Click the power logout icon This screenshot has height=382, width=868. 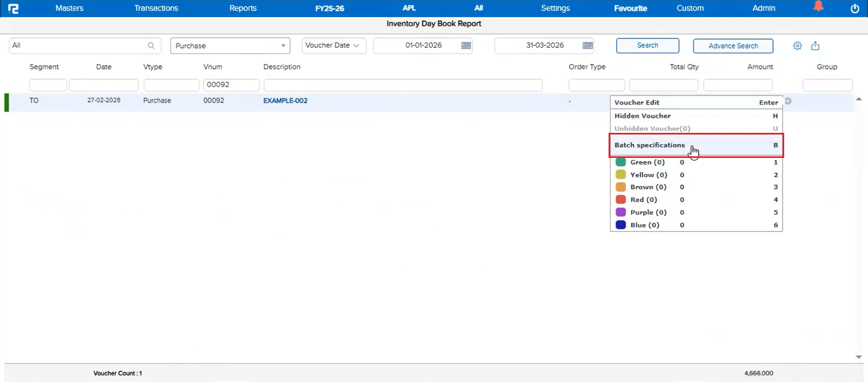pos(855,9)
